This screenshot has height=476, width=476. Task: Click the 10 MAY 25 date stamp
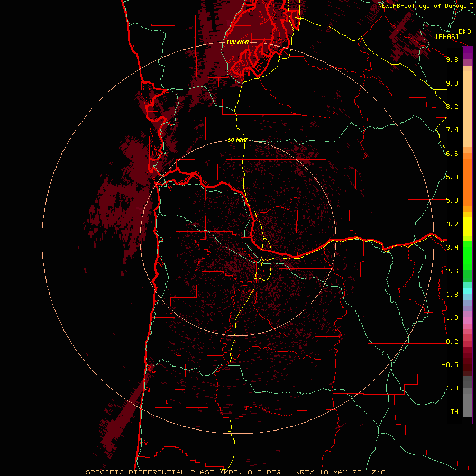(340, 472)
